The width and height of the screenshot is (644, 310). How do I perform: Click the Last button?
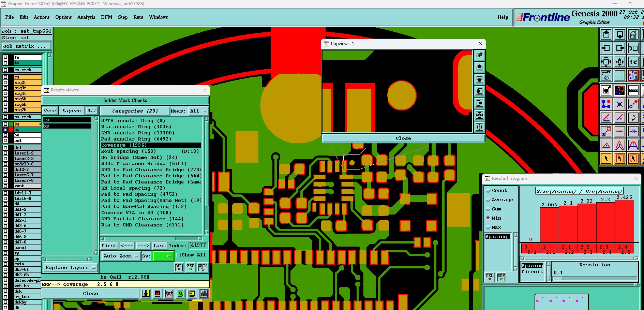(160, 246)
